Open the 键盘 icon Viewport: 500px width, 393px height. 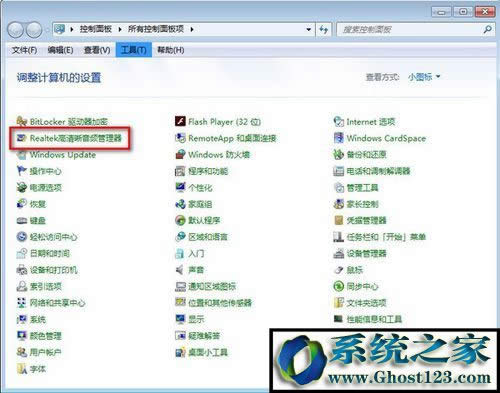tap(21, 220)
